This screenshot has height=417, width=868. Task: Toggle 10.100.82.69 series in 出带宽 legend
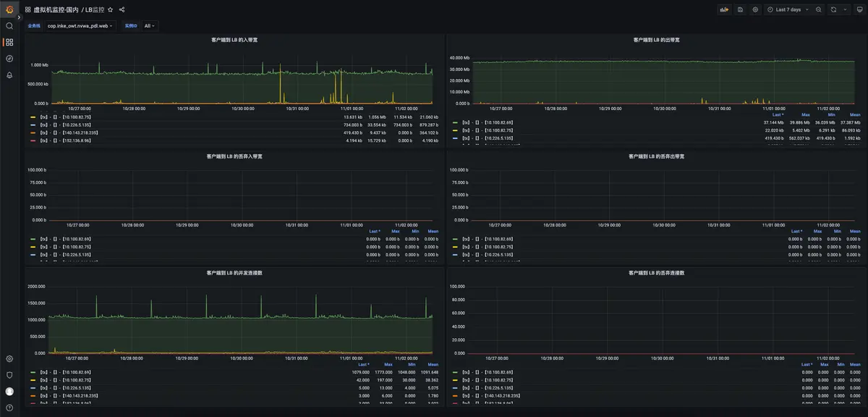tap(487, 122)
